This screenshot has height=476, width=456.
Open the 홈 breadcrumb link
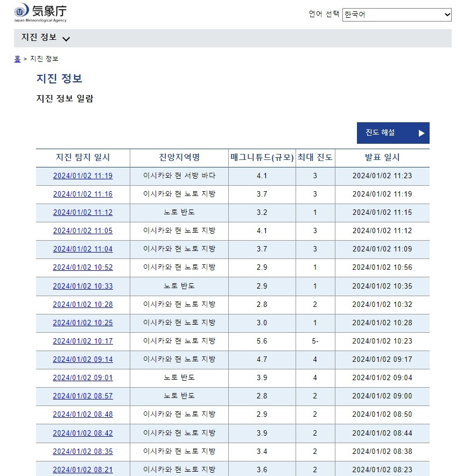17,59
